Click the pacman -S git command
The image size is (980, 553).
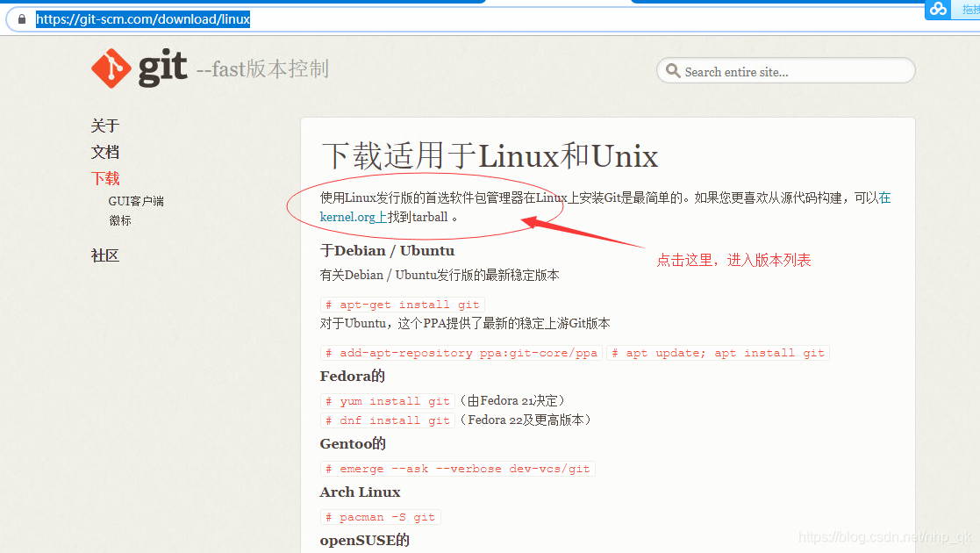(x=380, y=517)
